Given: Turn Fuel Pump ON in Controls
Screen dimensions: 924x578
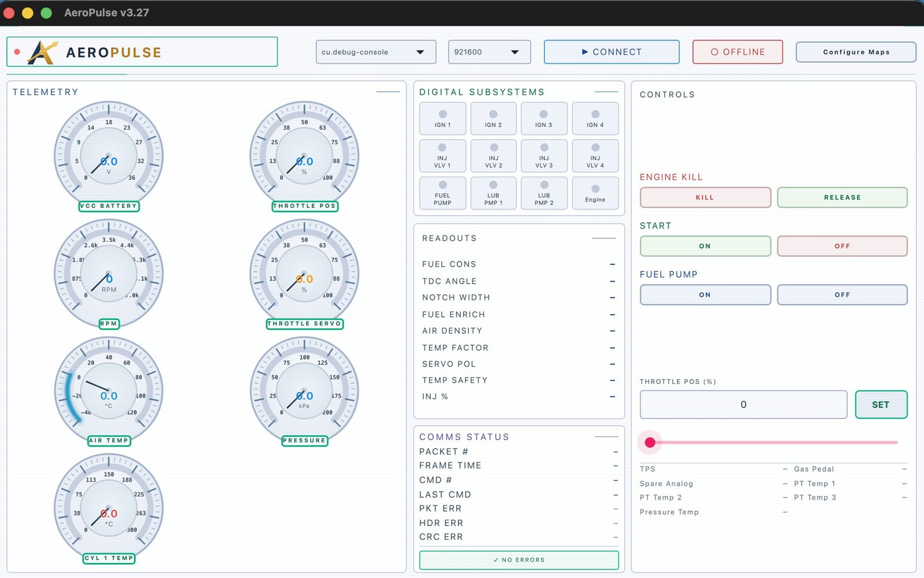Looking at the screenshot, I should [x=705, y=294].
